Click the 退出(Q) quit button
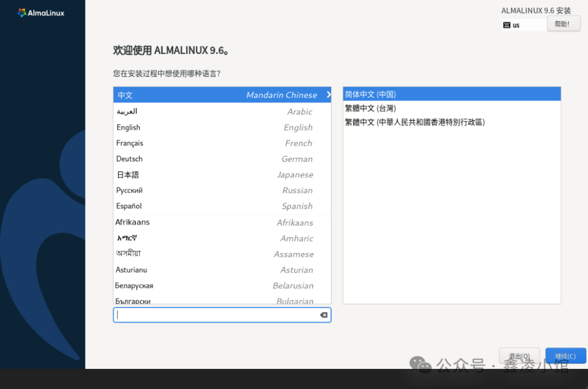588x389 pixels. click(x=519, y=355)
